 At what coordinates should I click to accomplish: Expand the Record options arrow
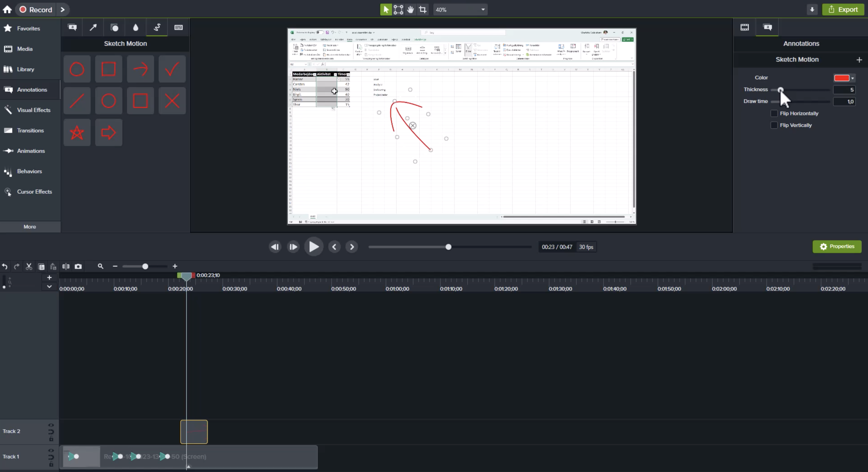62,10
